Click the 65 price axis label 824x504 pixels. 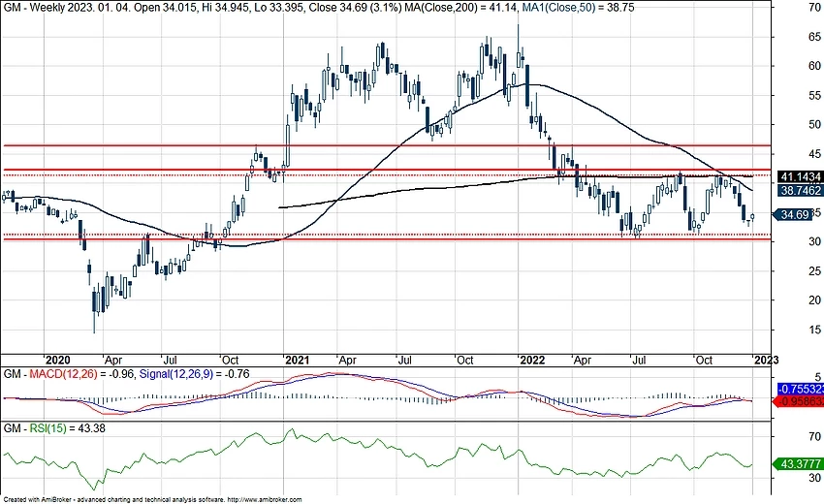click(814, 37)
